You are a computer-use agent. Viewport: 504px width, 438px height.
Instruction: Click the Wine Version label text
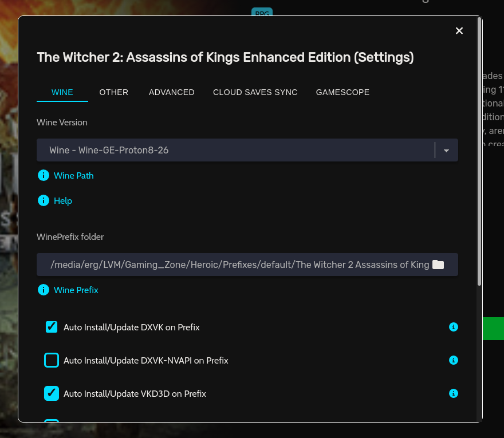point(62,123)
